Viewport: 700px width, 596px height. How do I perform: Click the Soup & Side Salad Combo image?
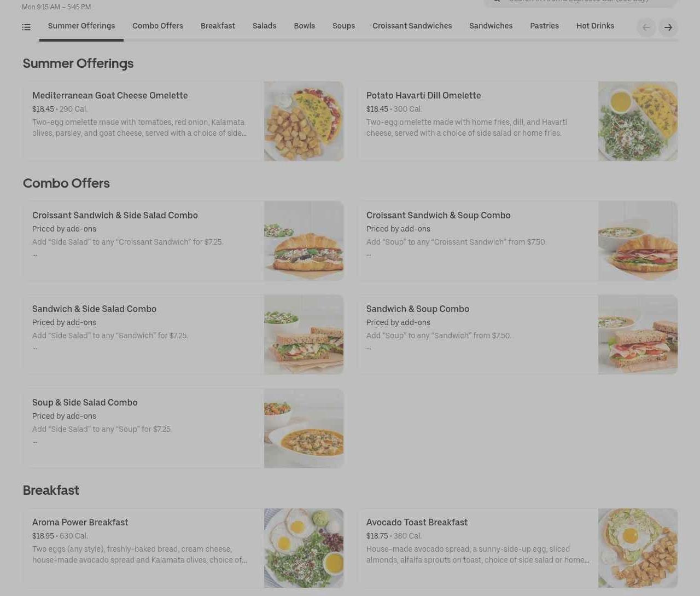click(304, 429)
